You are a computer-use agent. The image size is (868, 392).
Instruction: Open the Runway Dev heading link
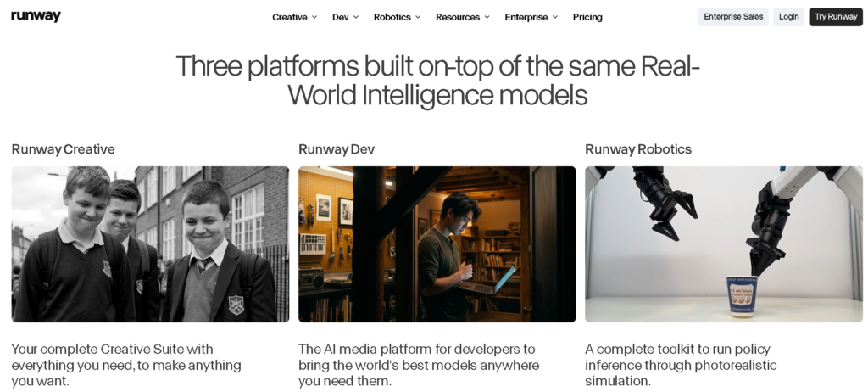pyautogui.click(x=337, y=149)
